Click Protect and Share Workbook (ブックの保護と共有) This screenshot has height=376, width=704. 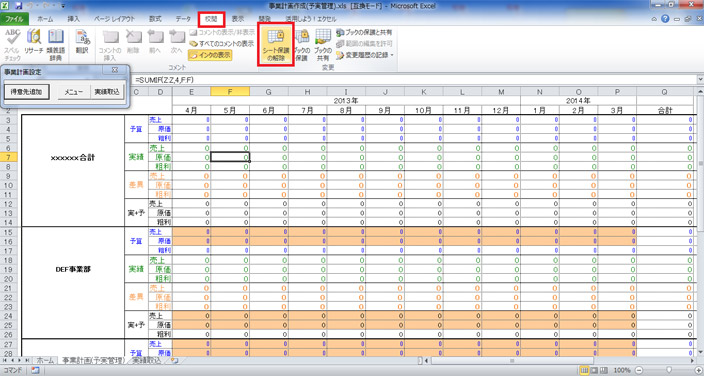364,32
